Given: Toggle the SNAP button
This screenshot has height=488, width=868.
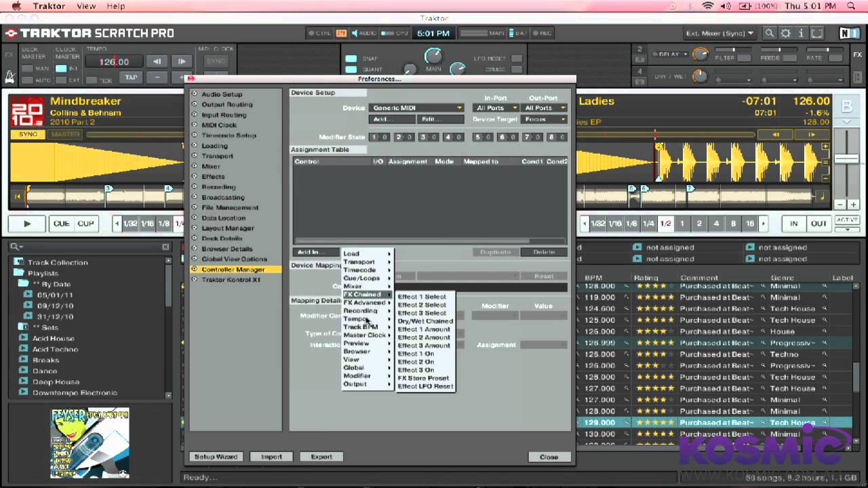Looking at the screenshot, I should (x=351, y=59).
